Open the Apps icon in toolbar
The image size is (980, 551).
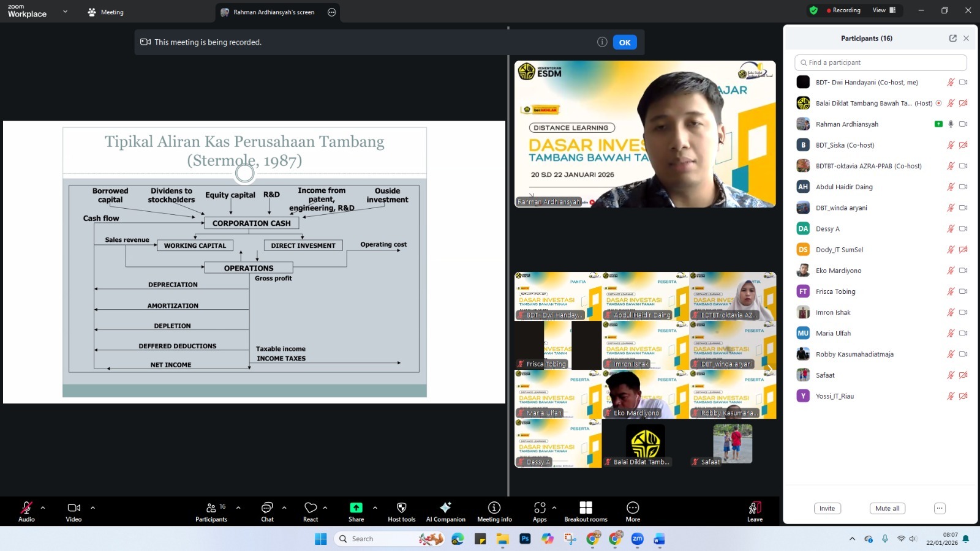[x=540, y=508]
